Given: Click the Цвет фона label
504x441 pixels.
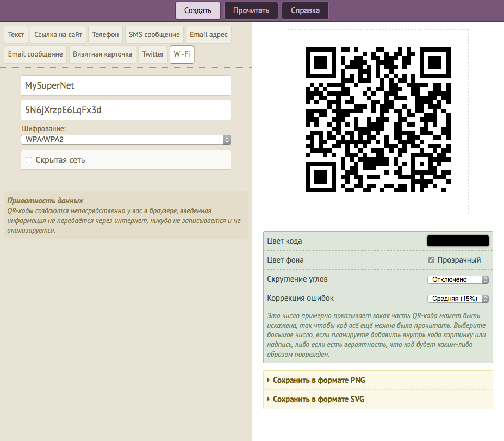Looking at the screenshot, I should (285, 260).
